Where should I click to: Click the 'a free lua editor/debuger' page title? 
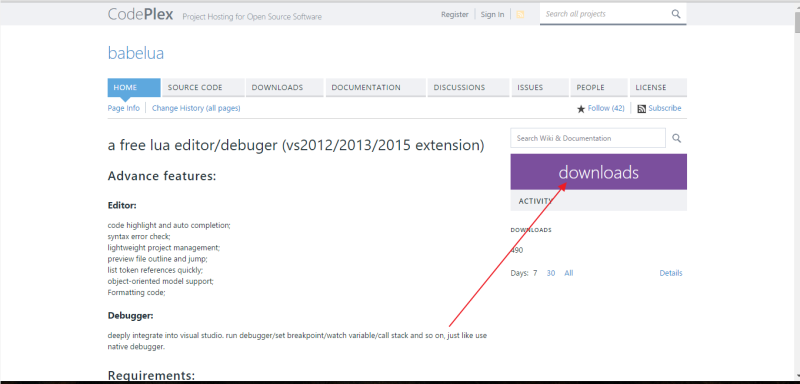click(x=296, y=145)
